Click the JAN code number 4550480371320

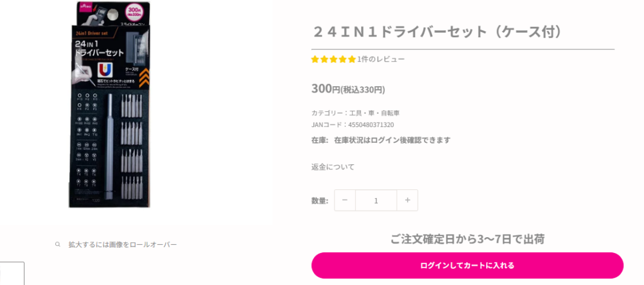click(371, 125)
